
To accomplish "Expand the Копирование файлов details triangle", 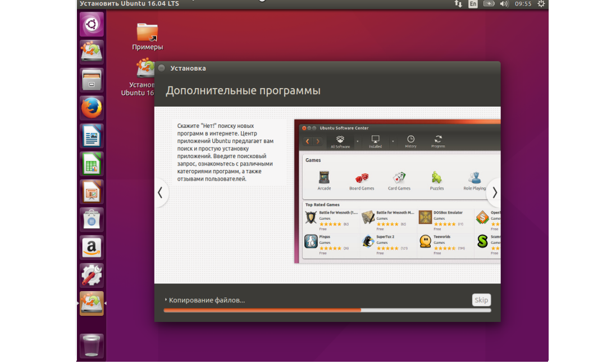I will coord(166,300).
